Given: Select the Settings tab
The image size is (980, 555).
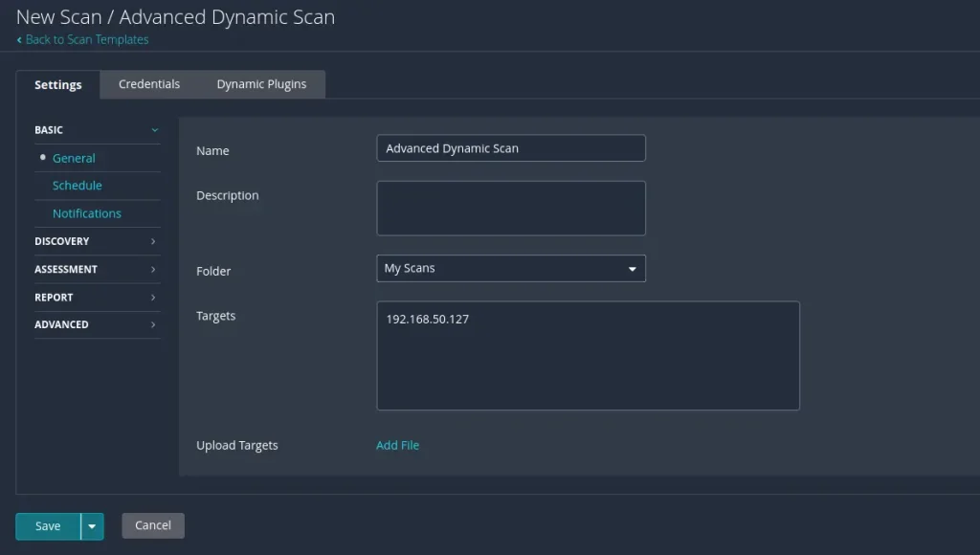Looking at the screenshot, I should [x=58, y=84].
